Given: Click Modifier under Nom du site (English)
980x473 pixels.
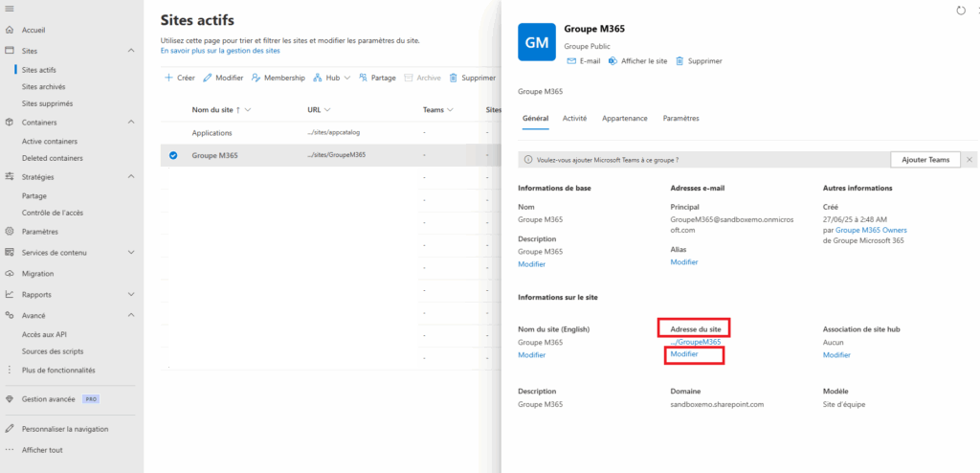Looking at the screenshot, I should click(531, 355).
